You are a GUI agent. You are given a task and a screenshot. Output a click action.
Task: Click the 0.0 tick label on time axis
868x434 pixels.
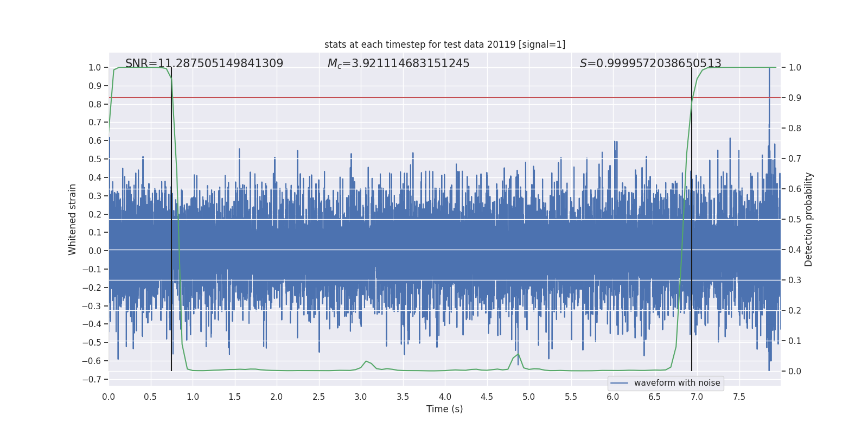108,397
